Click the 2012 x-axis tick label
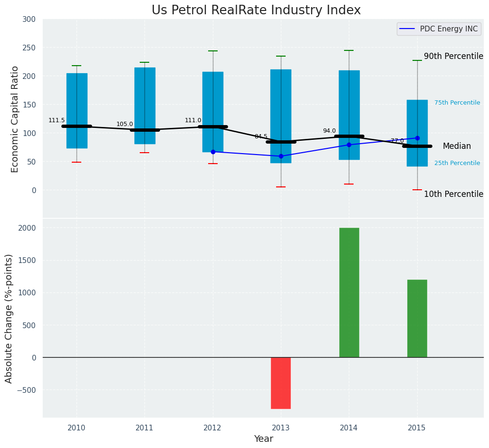Viewport: 489px width, 448px height. click(212, 428)
